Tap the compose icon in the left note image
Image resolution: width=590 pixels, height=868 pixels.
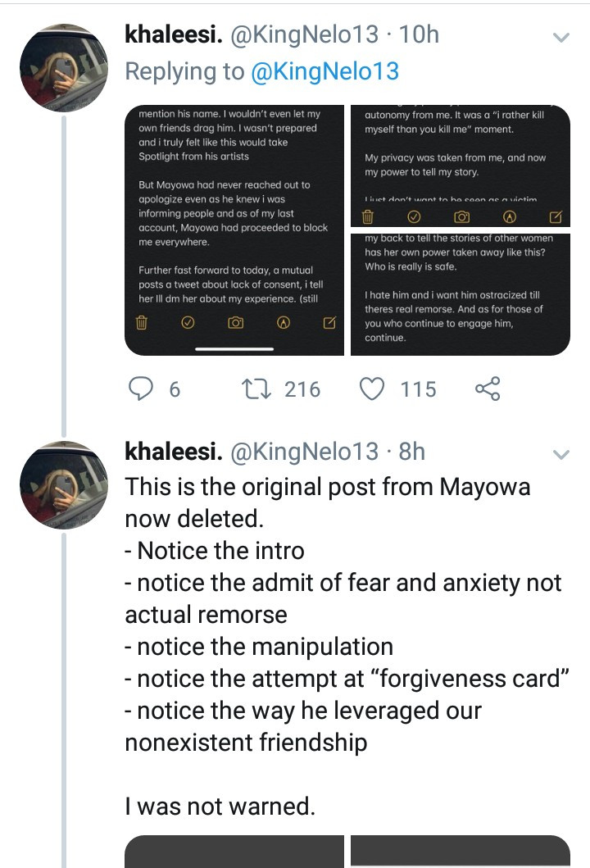(329, 322)
